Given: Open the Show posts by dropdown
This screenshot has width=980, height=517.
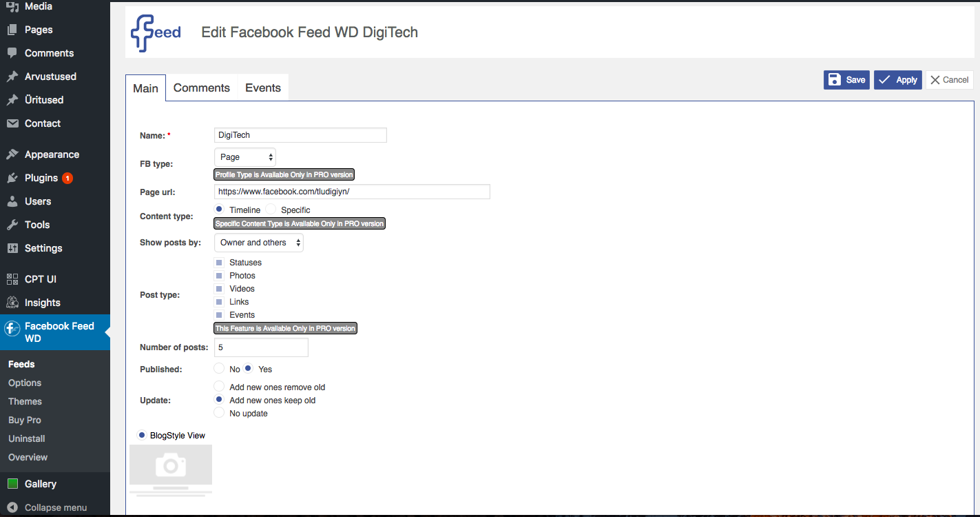Looking at the screenshot, I should [x=259, y=243].
